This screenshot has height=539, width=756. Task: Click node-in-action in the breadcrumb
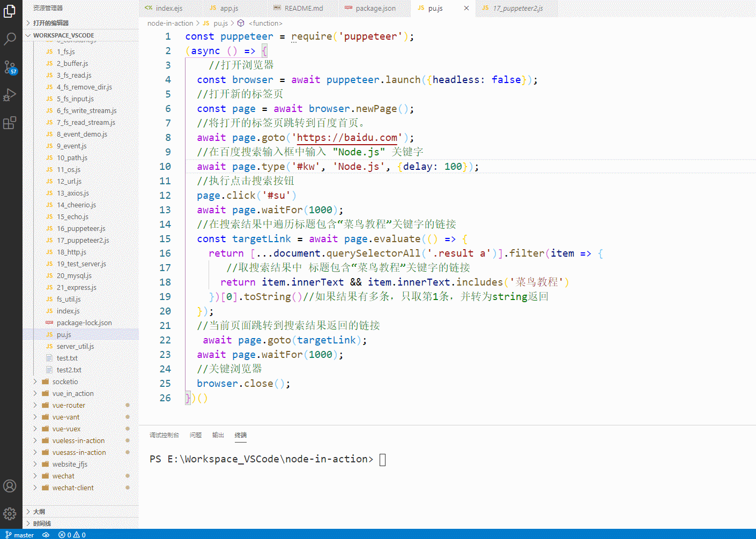click(170, 23)
